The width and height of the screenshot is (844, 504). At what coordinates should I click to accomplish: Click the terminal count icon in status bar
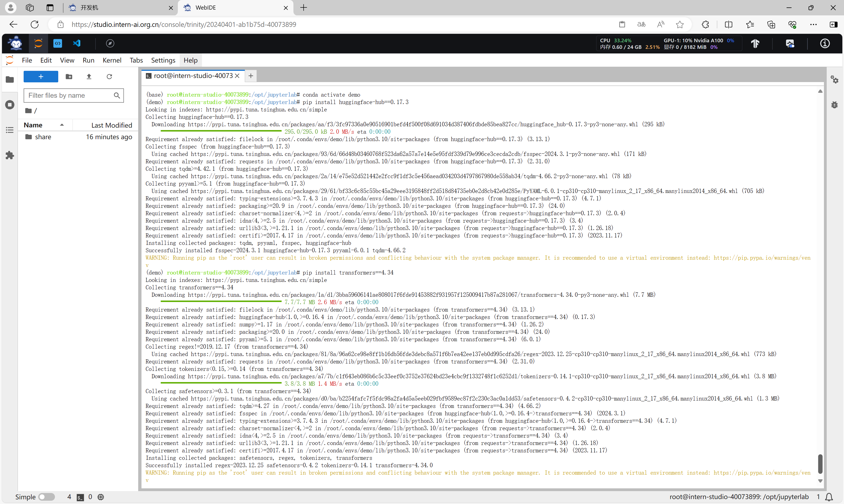pos(80,497)
